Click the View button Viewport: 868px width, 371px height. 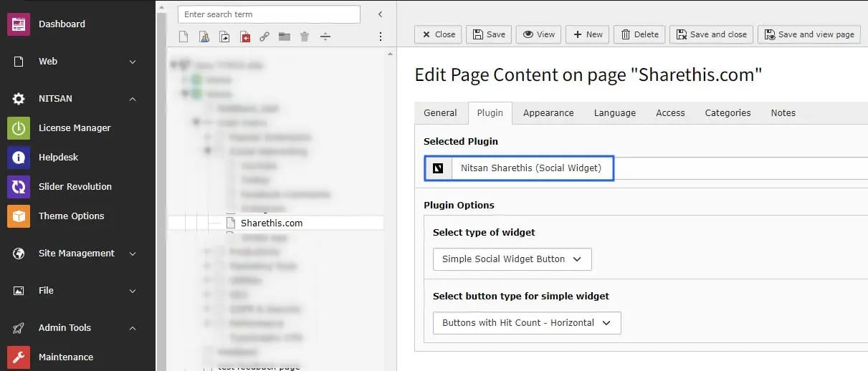(538, 34)
